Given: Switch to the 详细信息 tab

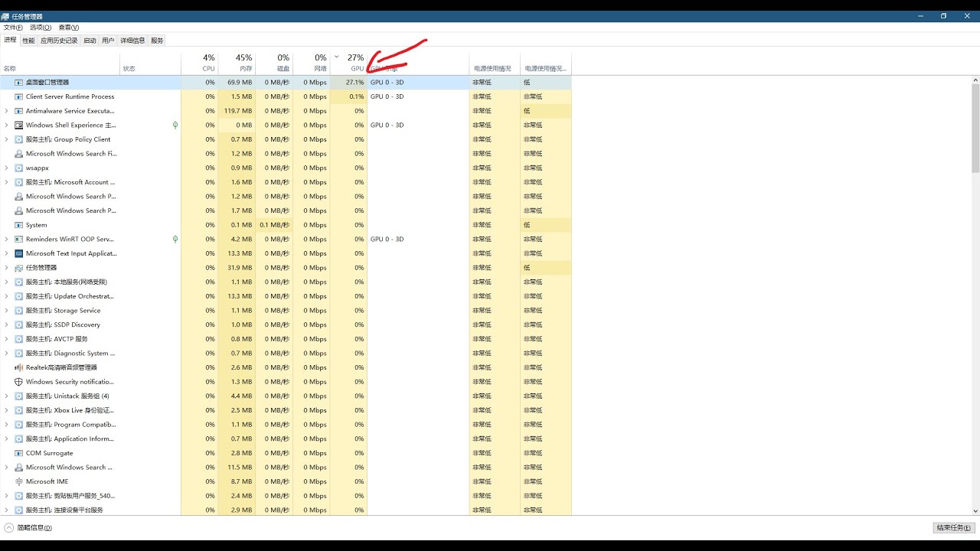Looking at the screenshot, I should pyautogui.click(x=132, y=41).
